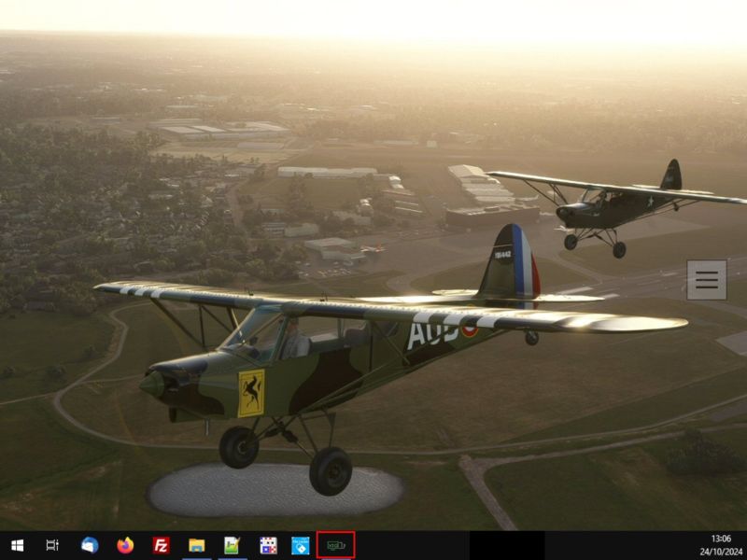This screenshot has width=747, height=560.
Task: Launch FileZilla from the taskbar
Action: coord(161,545)
